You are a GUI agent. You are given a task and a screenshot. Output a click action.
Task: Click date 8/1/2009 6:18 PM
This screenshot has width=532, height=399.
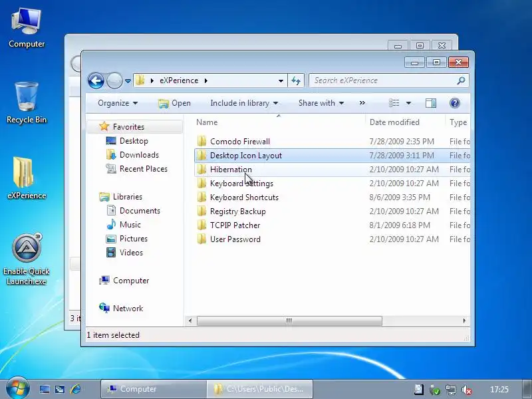pos(400,225)
